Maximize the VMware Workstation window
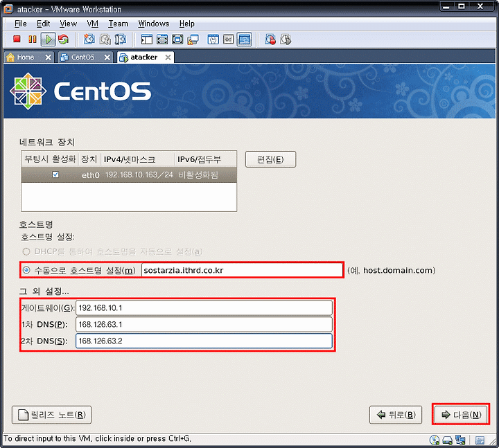The height and width of the screenshot is (448, 499). point(461,7)
